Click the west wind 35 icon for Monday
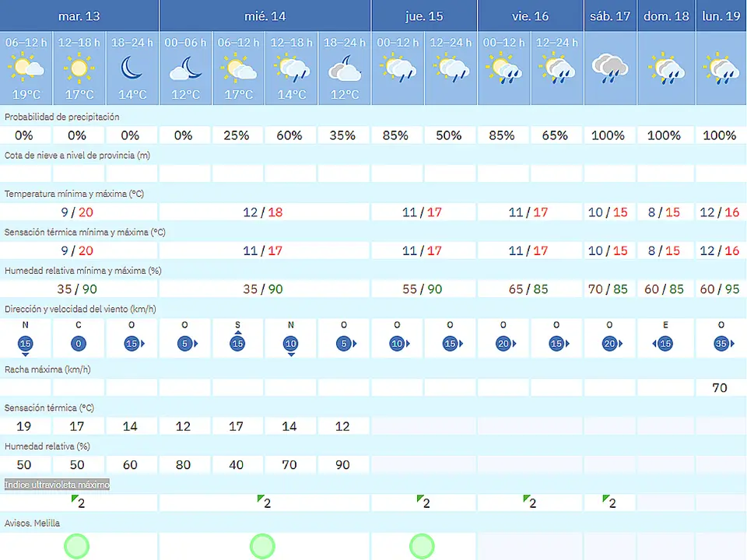Screen dimensions: 747x560 point(723,343)
